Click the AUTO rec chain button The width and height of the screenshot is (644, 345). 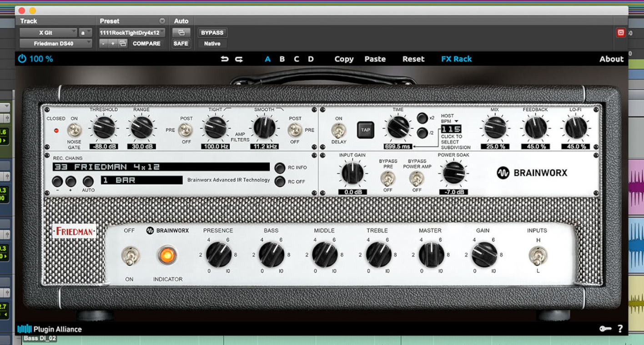tap(88, 182)
